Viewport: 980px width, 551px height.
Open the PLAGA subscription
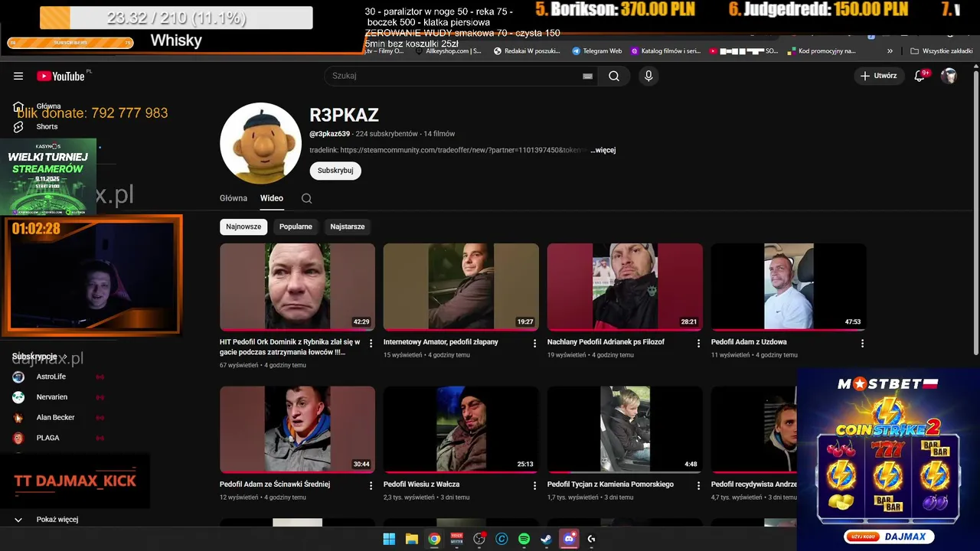[x=47, y=438]
